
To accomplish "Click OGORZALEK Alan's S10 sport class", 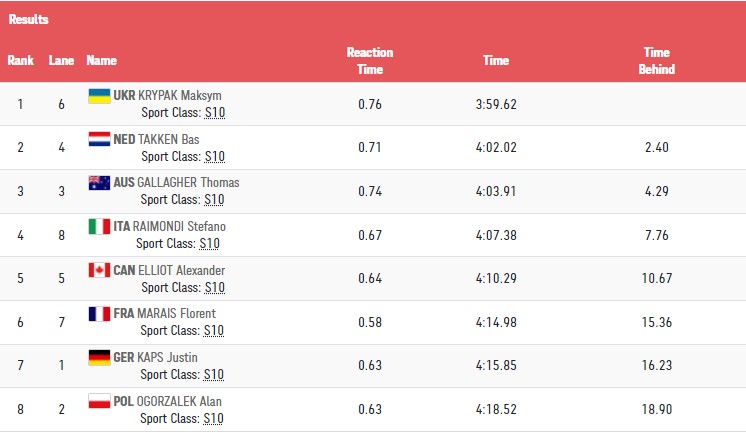I will (x=214, y=418).
